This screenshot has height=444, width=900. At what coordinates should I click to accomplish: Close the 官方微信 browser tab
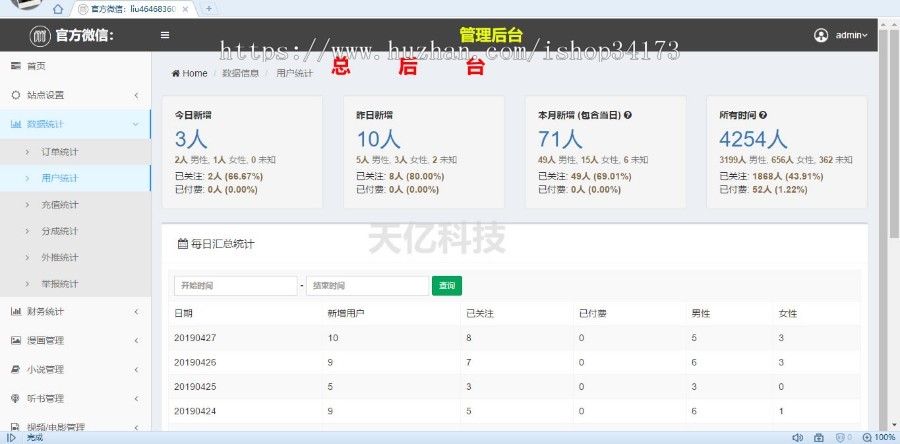(185, 9)
